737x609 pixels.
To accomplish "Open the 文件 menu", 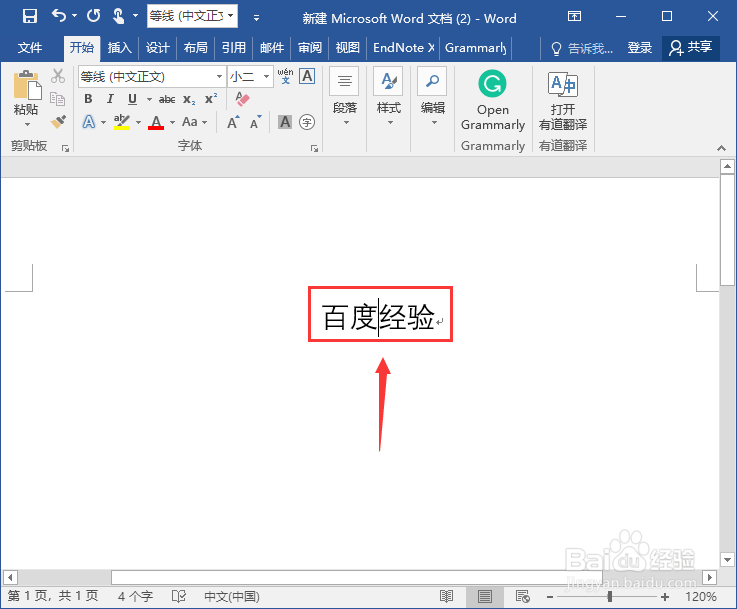I will click(30, 48).
